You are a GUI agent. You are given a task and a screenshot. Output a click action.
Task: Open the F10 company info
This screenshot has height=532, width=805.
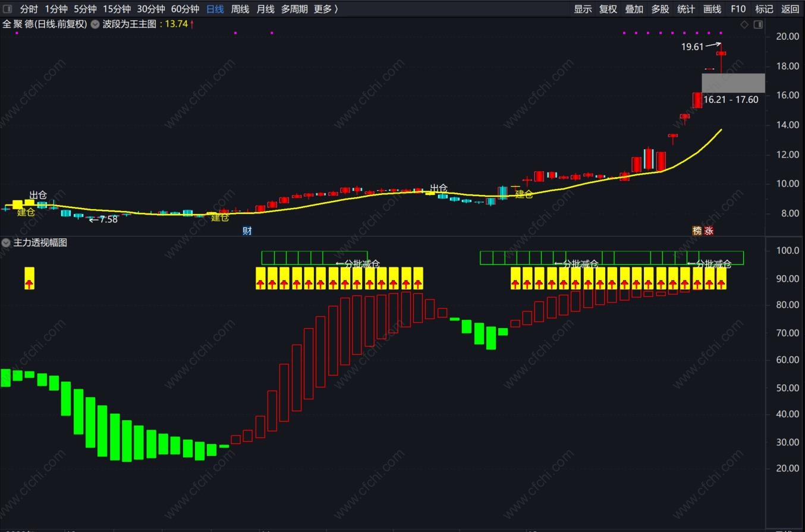point(738,9)
